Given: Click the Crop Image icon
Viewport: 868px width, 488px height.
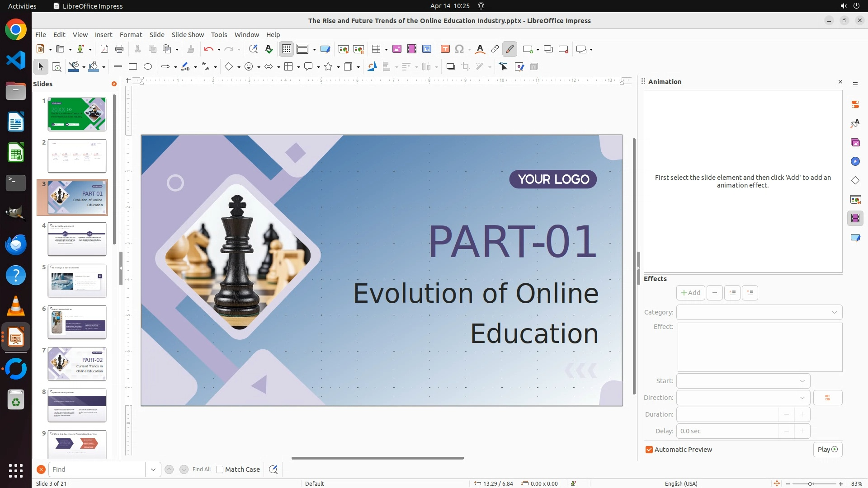Looking at the screenshot, I should (465, 67).
